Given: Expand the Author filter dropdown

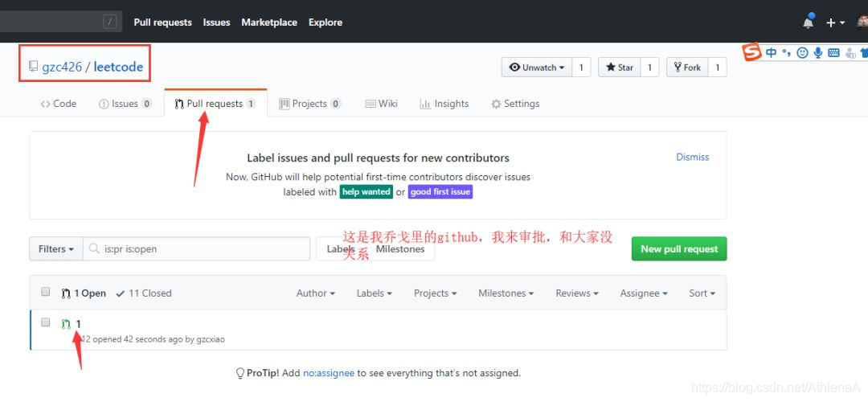Looking at the screenshot, I should coord(316,293).
